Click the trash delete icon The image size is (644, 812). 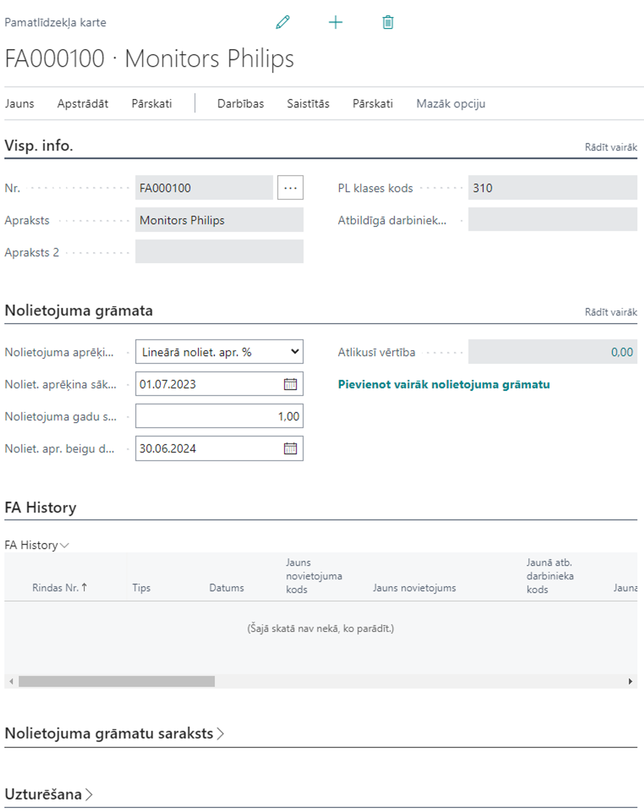pos(388,22)
